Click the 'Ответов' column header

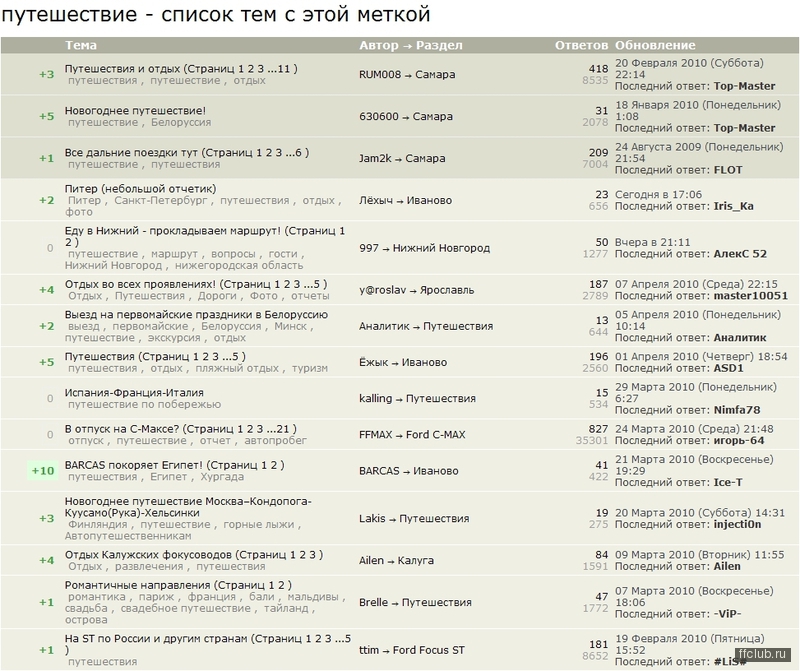pyautogui.click(x=581, y=45)
